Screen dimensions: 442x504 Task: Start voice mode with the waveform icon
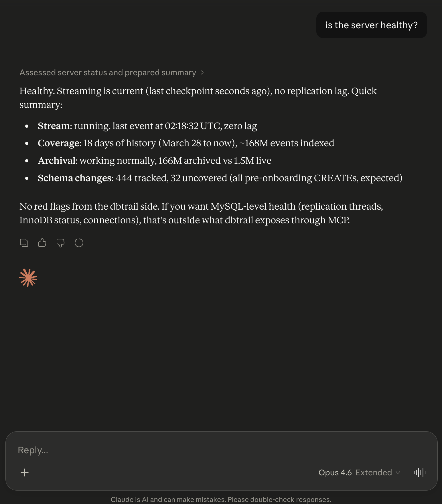tap(419, 472)
